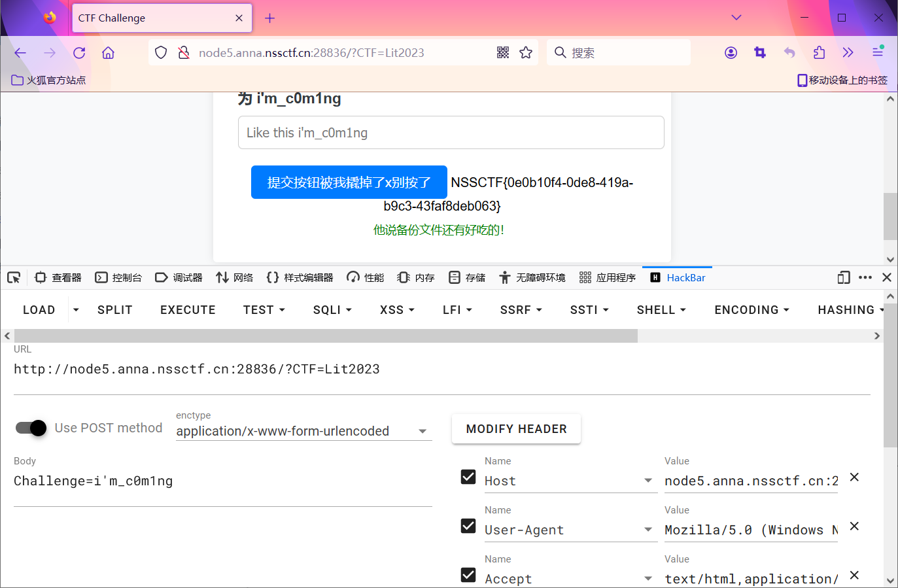The width and height of the screenshot is (898, 588).
Task: Open the SQLI dropdown menu
Action: click(x=332, y=310)
